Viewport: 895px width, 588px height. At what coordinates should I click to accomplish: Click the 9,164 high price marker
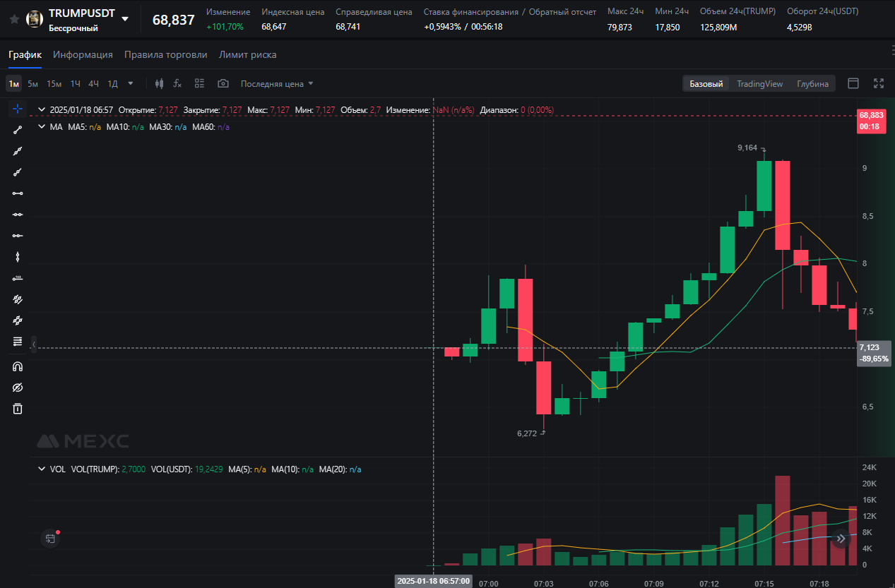(747, 148)
